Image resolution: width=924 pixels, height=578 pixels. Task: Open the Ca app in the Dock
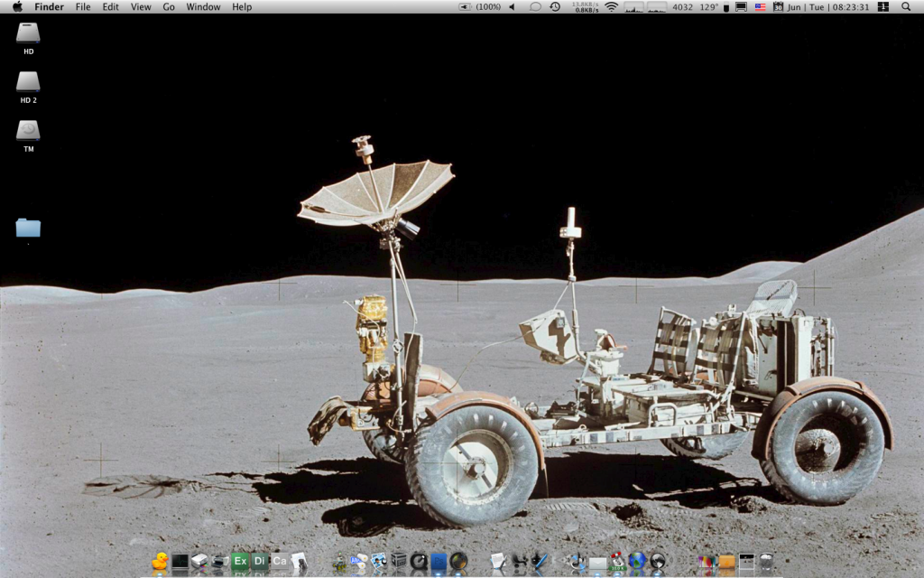280,561
